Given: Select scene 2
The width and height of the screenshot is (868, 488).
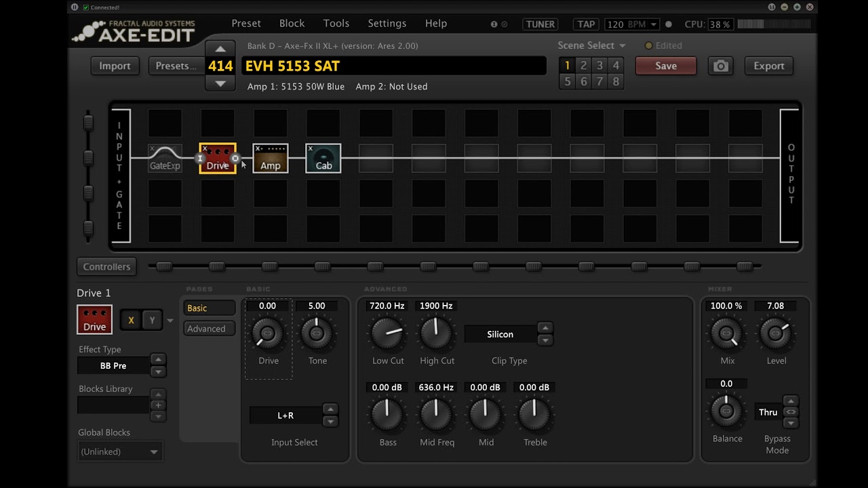Looking at the screenshot, I should coord(583,66).
